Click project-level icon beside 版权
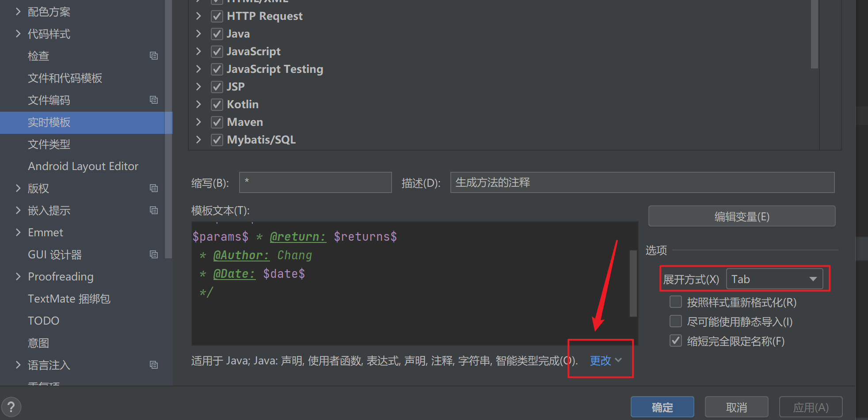This screenshot has height=420, width=868. click(x=154, y=188)
